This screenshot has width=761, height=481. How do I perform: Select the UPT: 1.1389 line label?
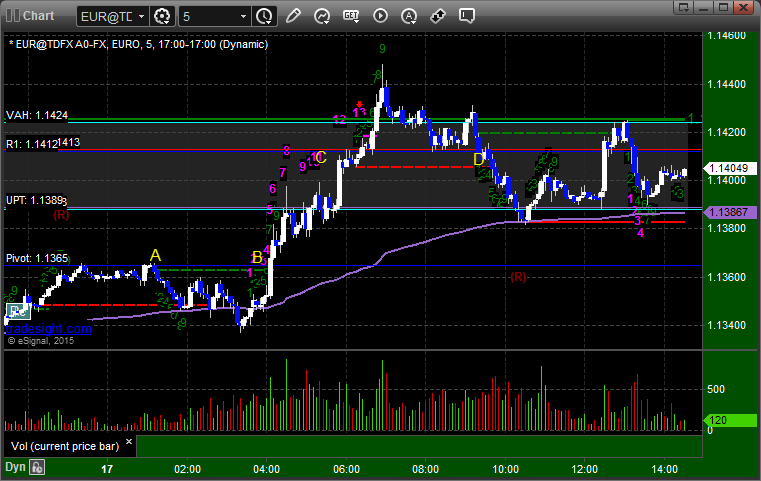coord(34,200)
